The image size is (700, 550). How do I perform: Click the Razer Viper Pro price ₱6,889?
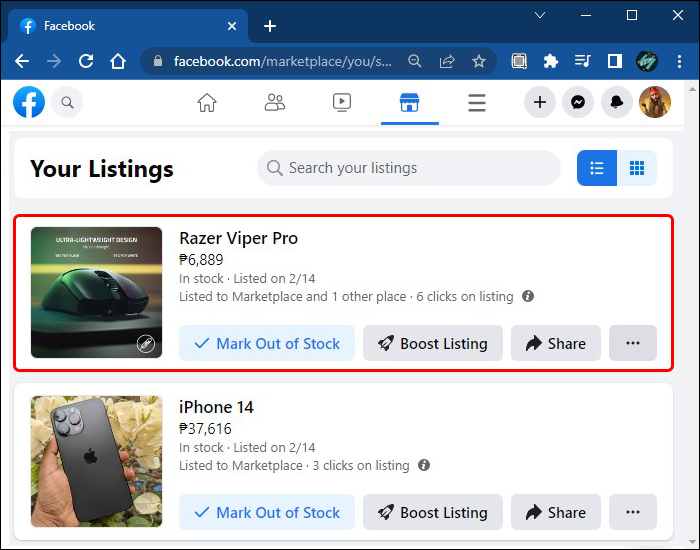pos(201,259)
